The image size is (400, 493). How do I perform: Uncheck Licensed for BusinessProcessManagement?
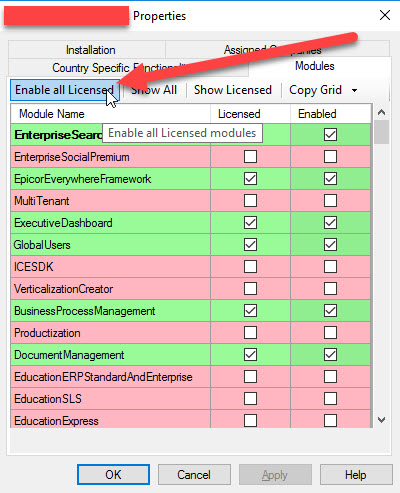pyautogui.click(x=250, y=310)
